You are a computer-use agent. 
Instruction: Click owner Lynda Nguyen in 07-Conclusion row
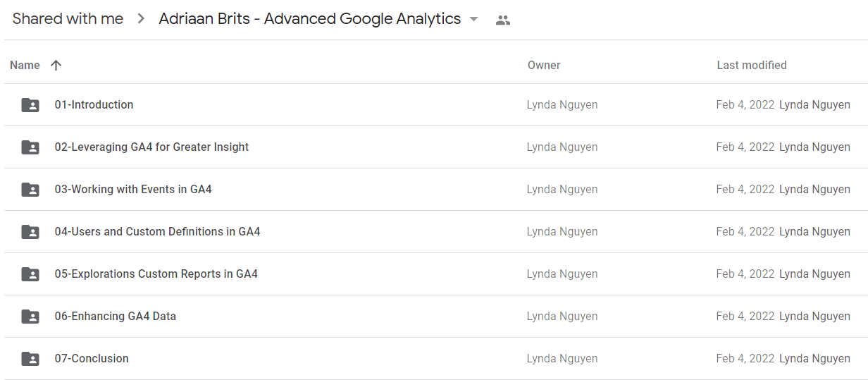pyautogui.click(x=562, y=358)
